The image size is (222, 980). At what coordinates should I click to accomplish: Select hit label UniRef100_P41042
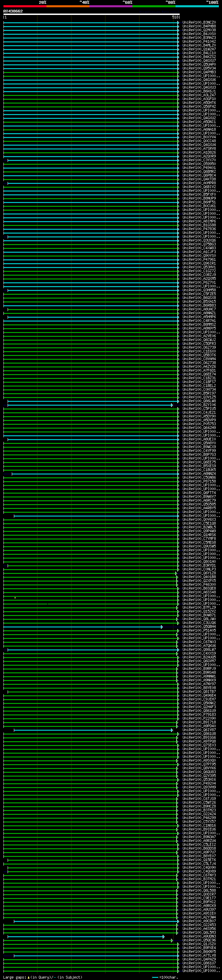point(199,41)
